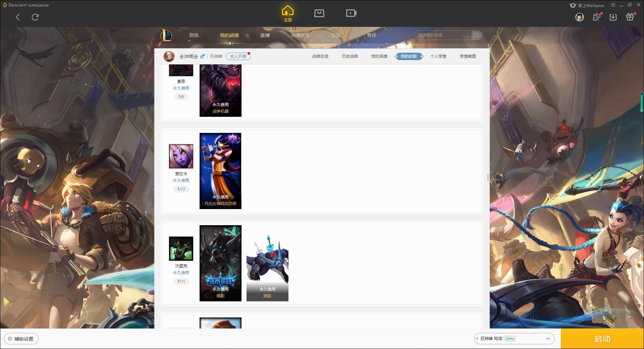Screen dimensions: 644x349
Task: Click the League of Legends logo
Action: coord(167,35)
